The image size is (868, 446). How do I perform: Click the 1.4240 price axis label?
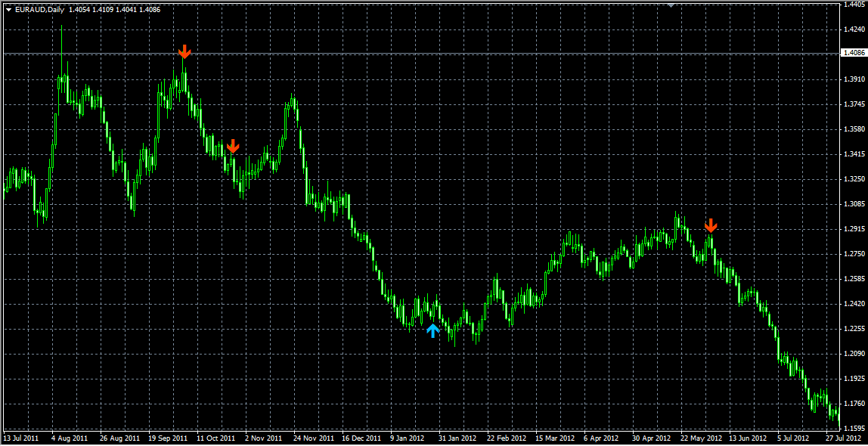point(853,29)
